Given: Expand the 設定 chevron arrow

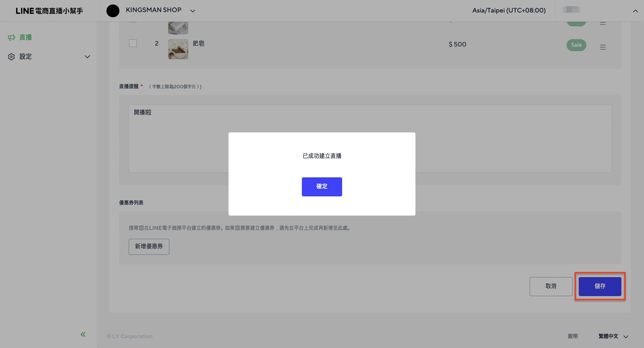Looking at the screenshot, I should click(x=87, y=57).
